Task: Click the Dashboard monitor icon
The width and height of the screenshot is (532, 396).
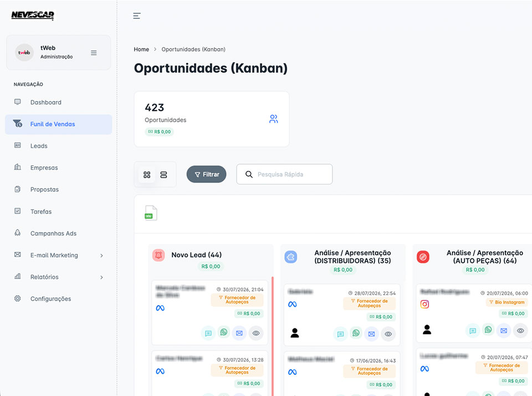Action: click(18, 102)
